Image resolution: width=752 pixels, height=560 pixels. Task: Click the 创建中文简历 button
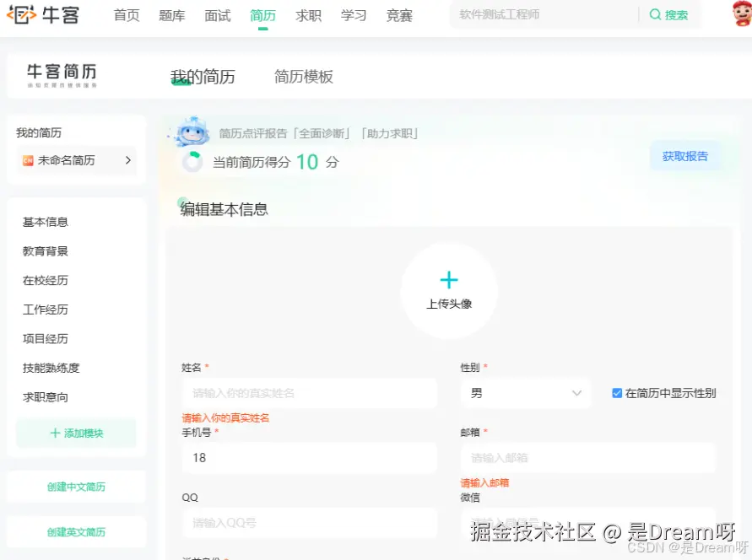[76, 487]
